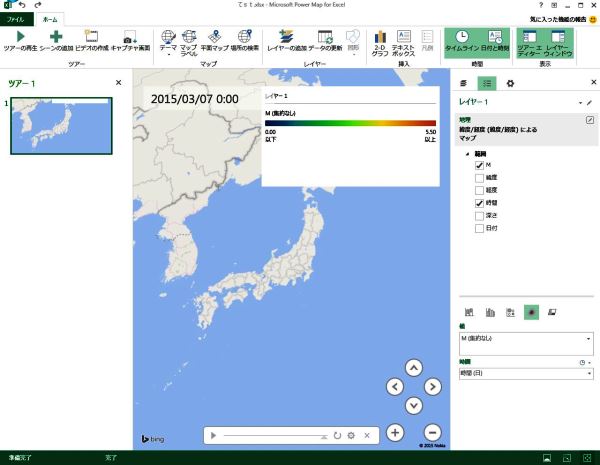Toggle マップ ラベル map labels
This screenshot has height=465, width=600.
coord(189,43)
